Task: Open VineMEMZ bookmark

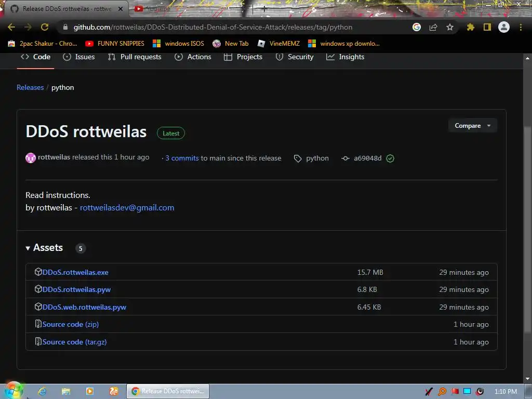Action: point(278,44)
